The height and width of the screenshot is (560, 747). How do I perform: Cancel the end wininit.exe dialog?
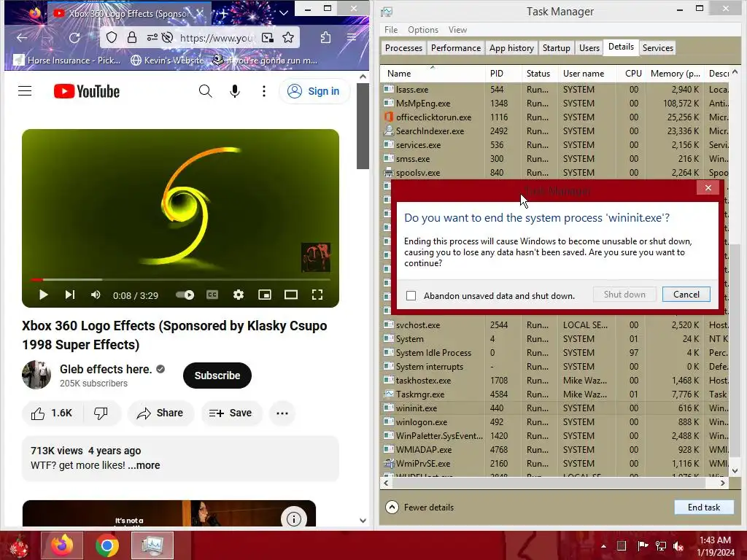686,295
